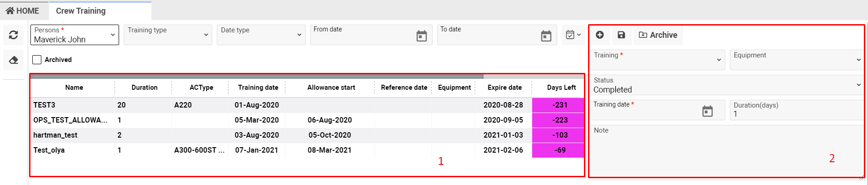Click the date preset calendar-check icon
868x185 pixels.
(x=573, y=35)
